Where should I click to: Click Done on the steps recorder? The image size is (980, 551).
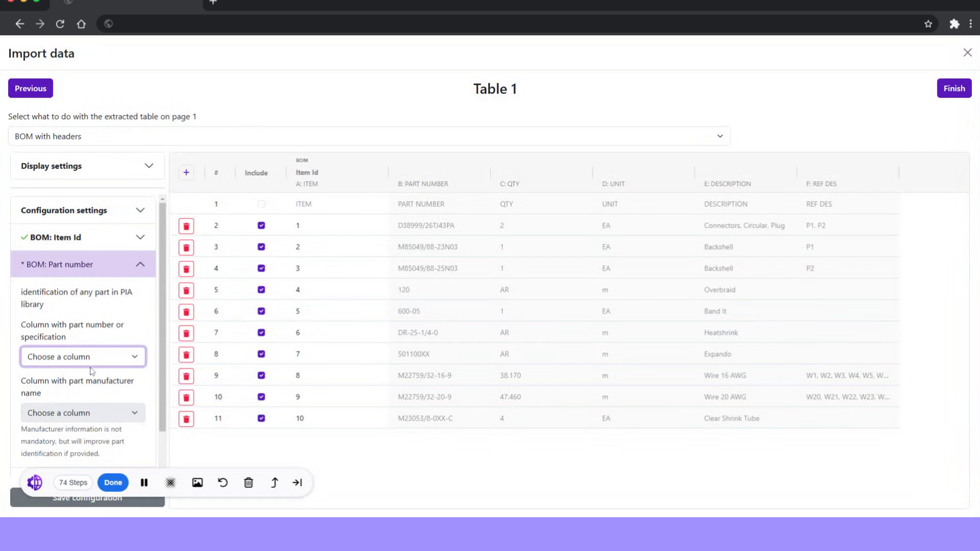pos(113,482)
